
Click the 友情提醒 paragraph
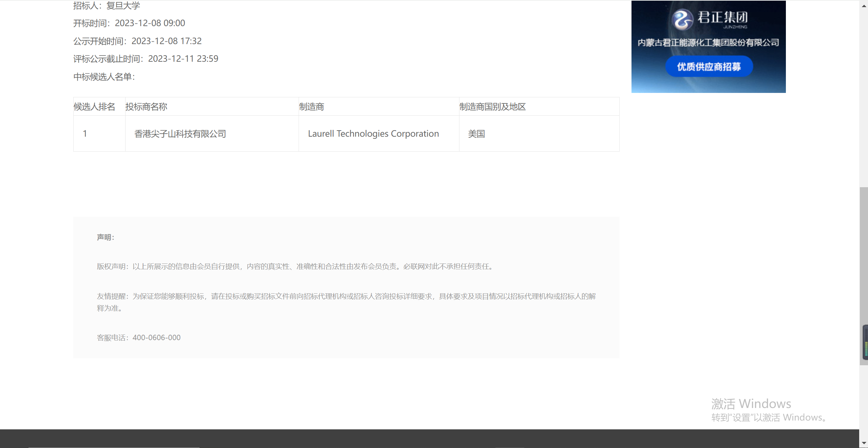(x=346, y=302)
